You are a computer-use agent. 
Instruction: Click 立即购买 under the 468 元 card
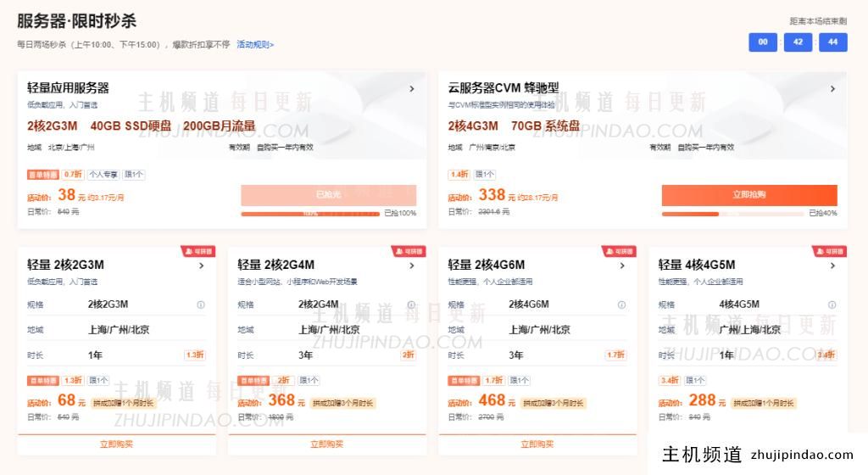tap(537, 444)
